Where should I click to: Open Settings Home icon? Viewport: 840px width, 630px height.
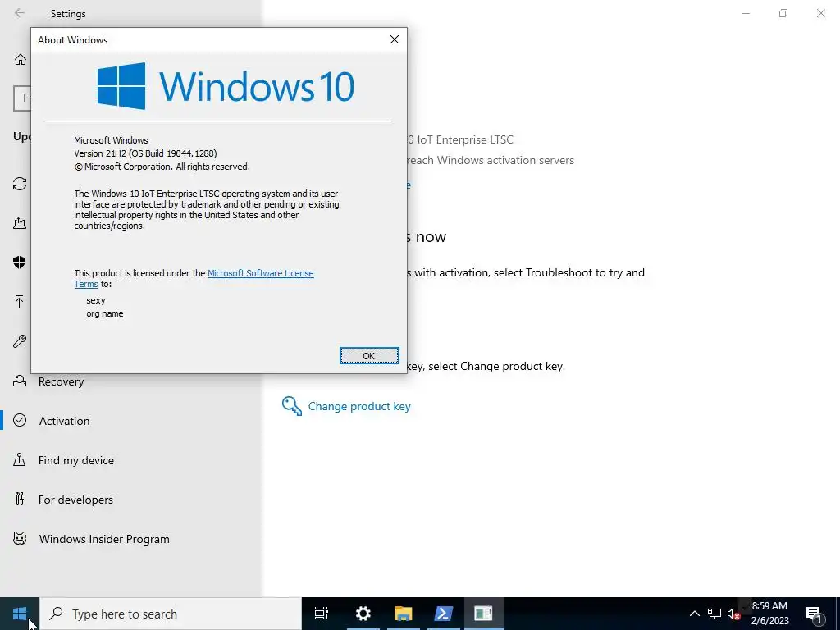click(21, 59)
